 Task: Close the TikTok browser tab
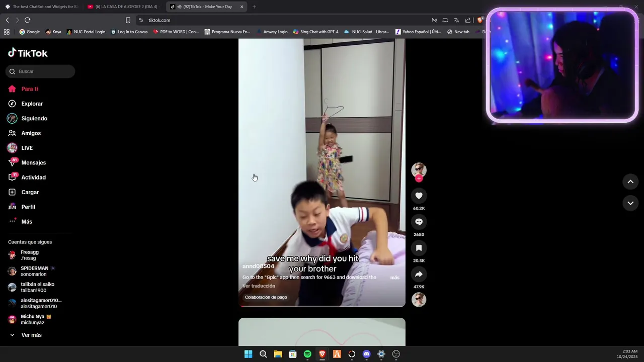pos(242,7)
